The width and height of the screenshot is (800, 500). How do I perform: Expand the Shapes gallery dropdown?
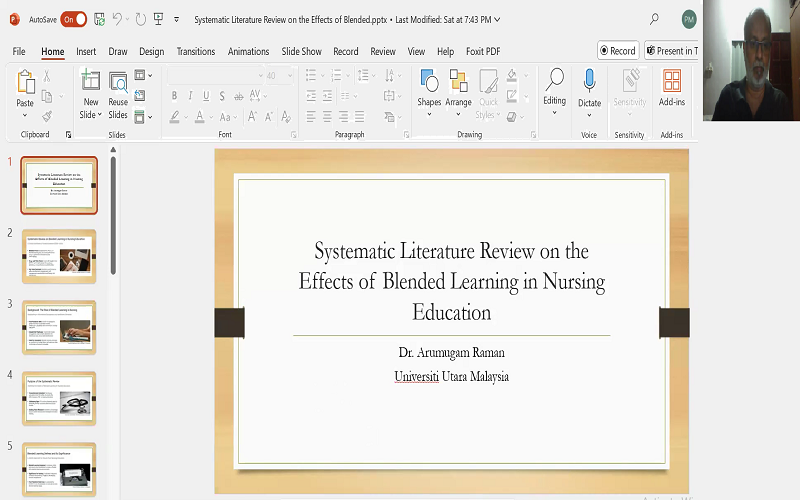click(x=429, y=114)
